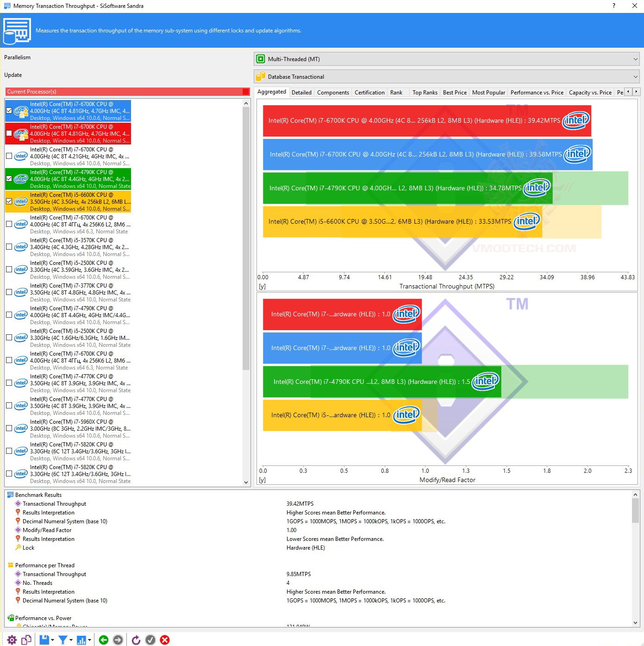Click the right tab-scroll arrow button
This screenshot has height=646, width=644.
pos(637,92)
